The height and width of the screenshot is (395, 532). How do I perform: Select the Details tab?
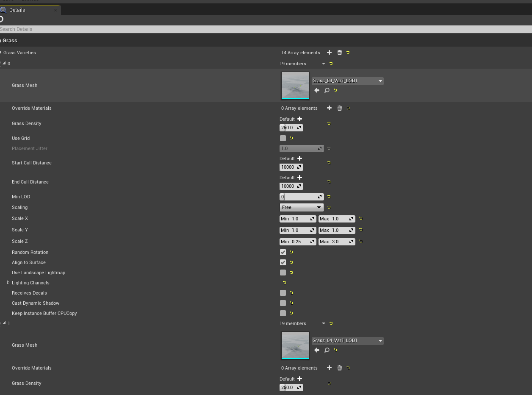tap(17, 10)
